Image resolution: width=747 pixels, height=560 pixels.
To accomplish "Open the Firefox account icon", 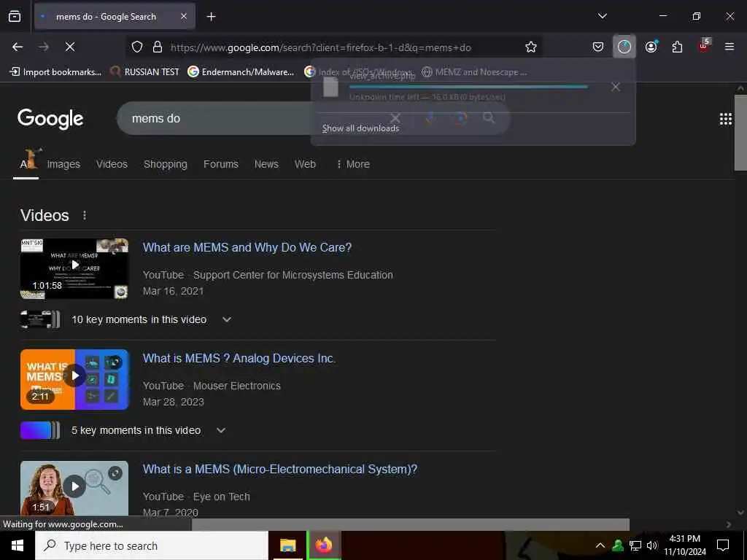I will pos(651,47).
